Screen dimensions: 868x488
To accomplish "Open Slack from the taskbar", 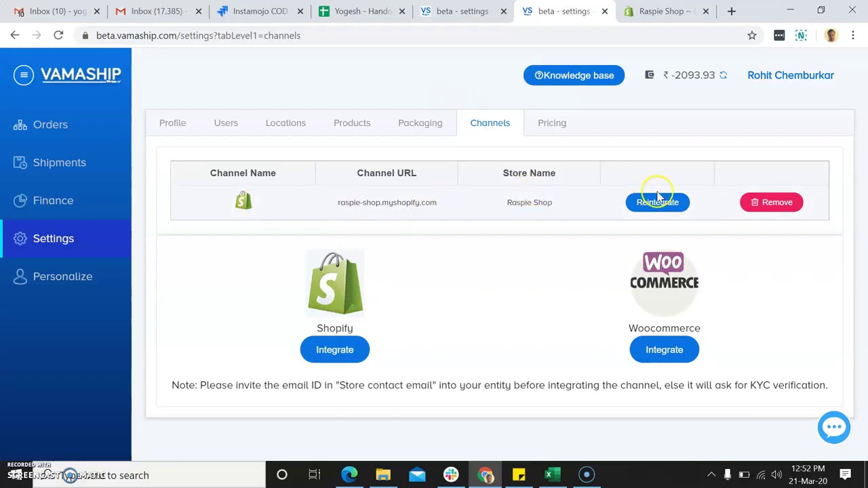I will click(451, 474).
